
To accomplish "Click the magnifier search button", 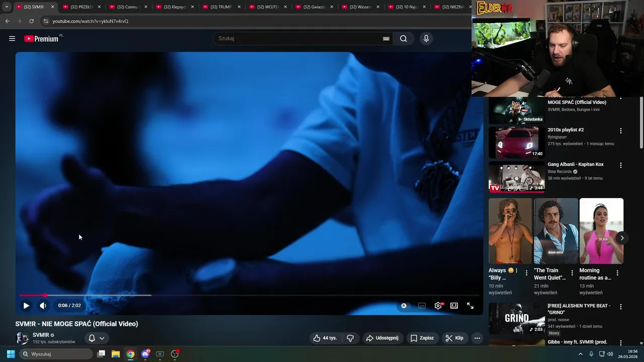I will pos(404,39).
